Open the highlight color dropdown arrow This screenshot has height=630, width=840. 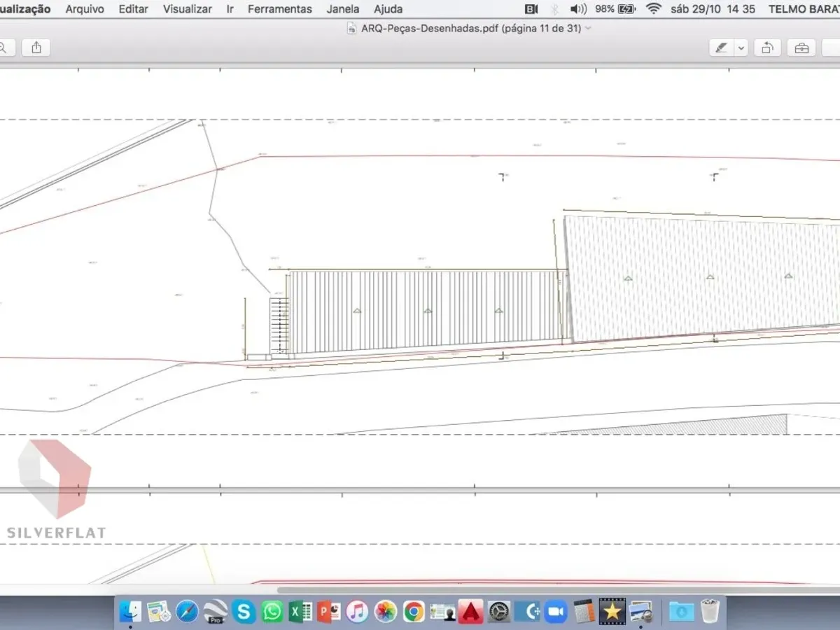[x=741, y=48]
